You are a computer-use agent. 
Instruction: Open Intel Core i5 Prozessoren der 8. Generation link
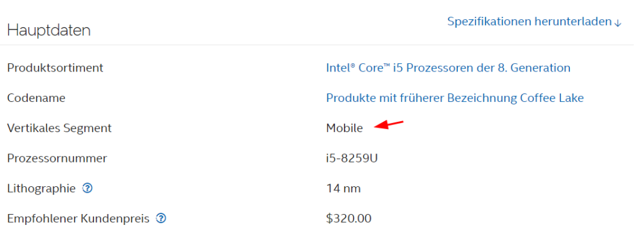(448, 68)
